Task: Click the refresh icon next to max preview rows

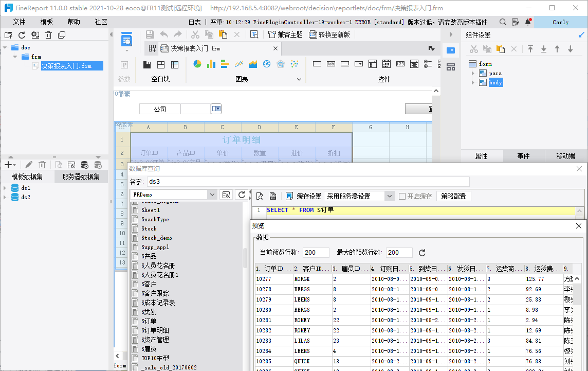Action: click(x=422, y=253)
